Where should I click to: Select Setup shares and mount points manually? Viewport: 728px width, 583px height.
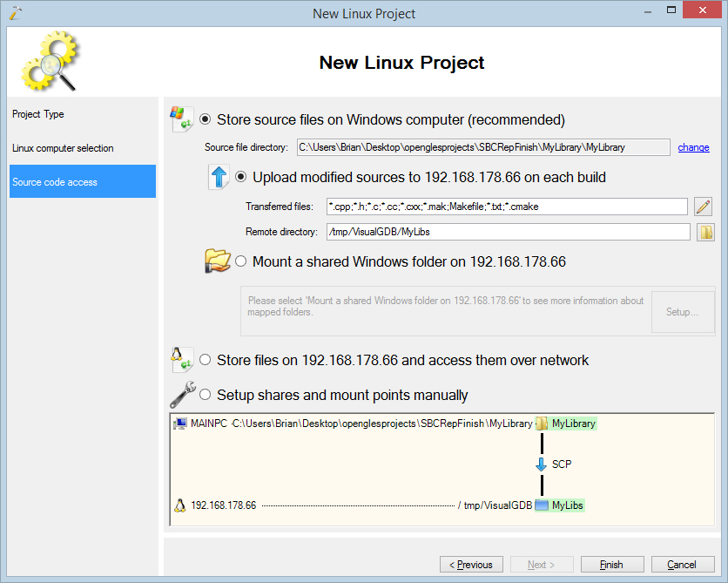click(205, 395)
